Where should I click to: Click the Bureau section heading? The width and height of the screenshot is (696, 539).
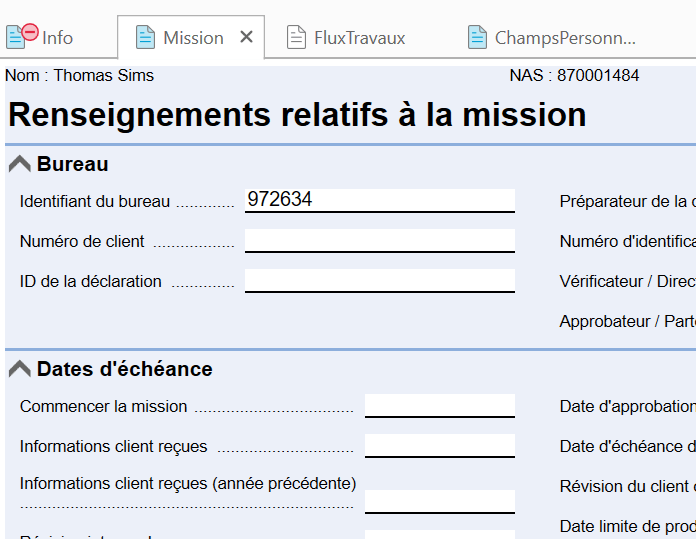72,164
